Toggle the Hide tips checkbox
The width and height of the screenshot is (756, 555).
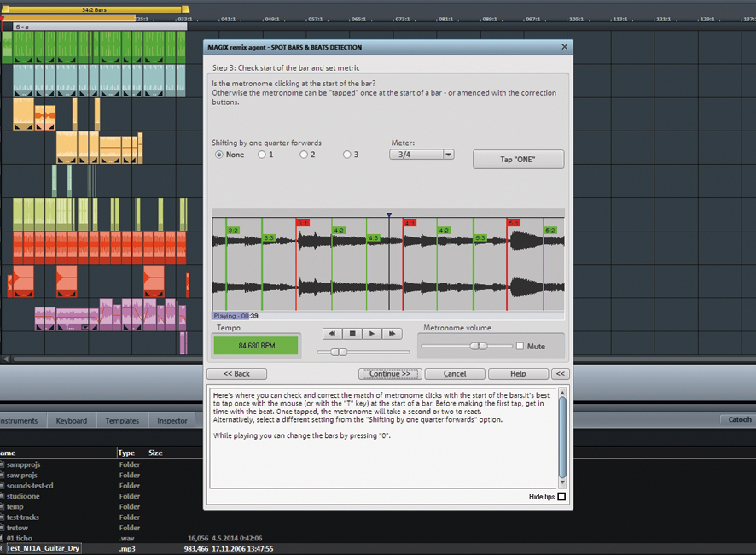pos(561,497)
